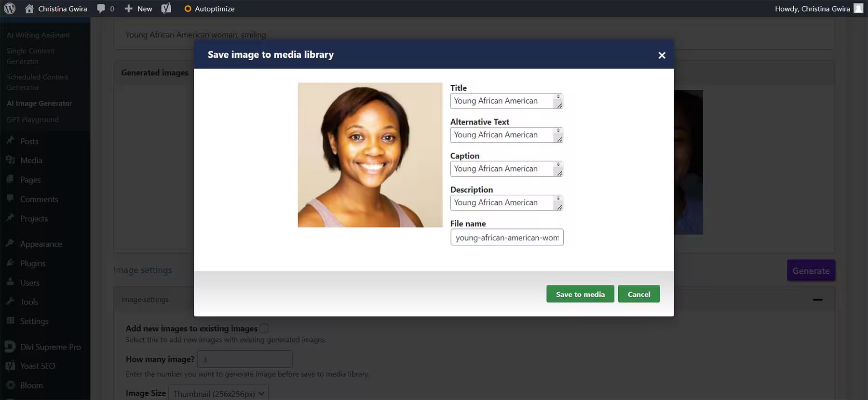Click the Description text field
Image resolution: width=868 pixels, height=400 pixels.
pos(506,202)
